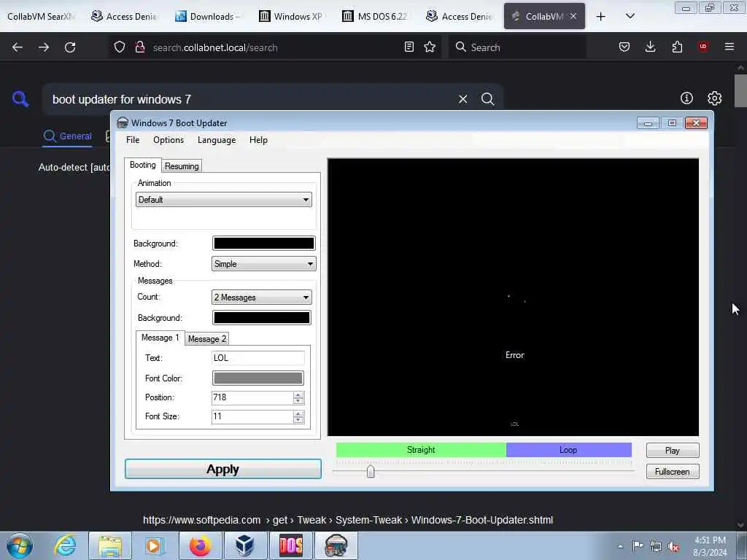Open the Windows Start menu
Viewport: 747px width, 560px height.
pyautogui.click(x=20, y=545)
